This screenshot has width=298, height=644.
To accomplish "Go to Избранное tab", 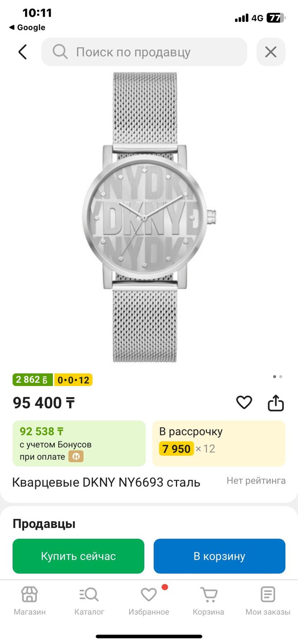I will 149,601.
